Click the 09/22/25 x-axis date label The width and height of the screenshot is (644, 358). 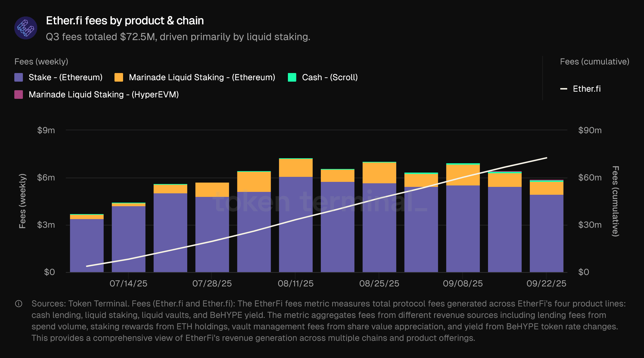coord(546,284)
